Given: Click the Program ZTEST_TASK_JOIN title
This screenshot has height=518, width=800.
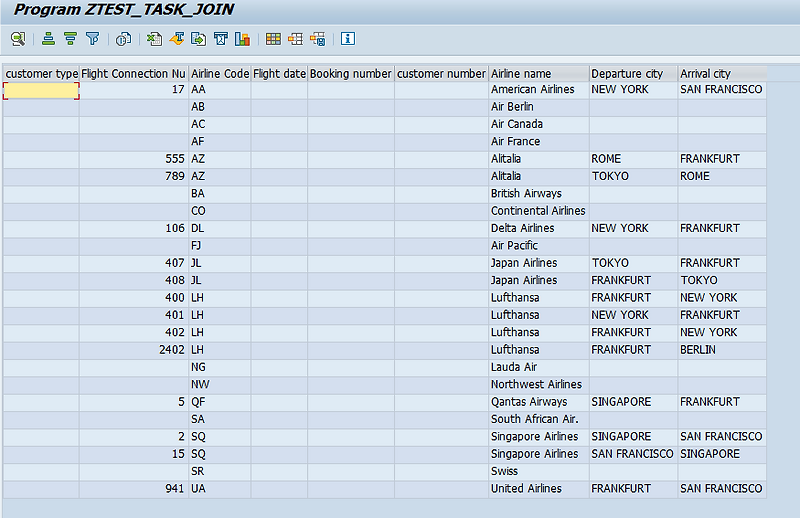Looking at the screenshot, I should [123, 10].
